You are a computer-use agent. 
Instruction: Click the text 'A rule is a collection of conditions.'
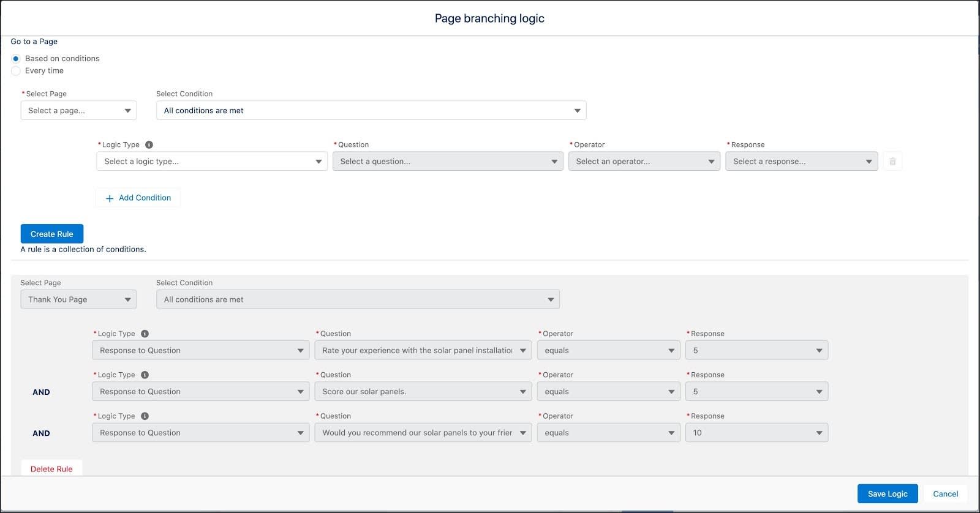pos(83,249)
